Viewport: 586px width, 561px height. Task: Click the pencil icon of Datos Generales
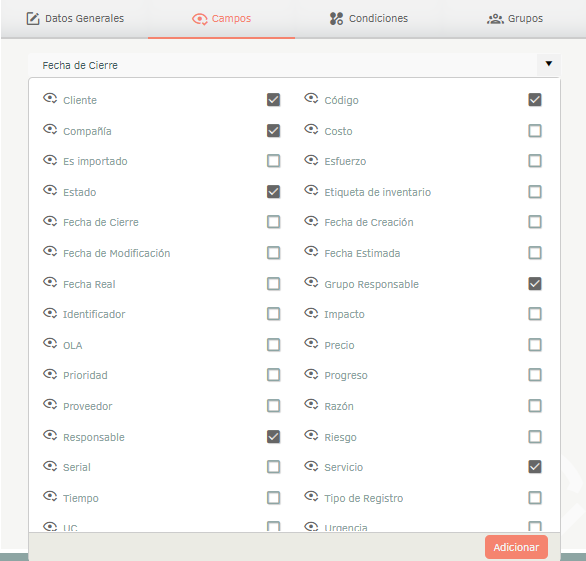tap(33, 18)
